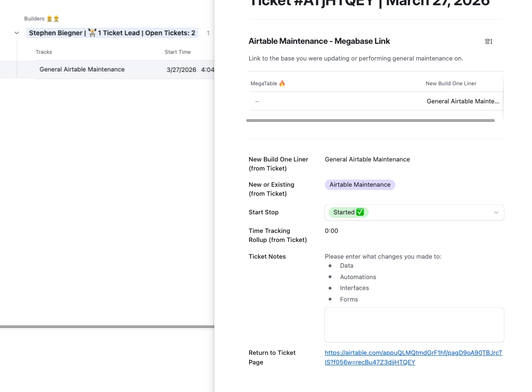Click the 3/27/2026 start date cell
Screen dimensions: 532x392
[x=181, y=70]
